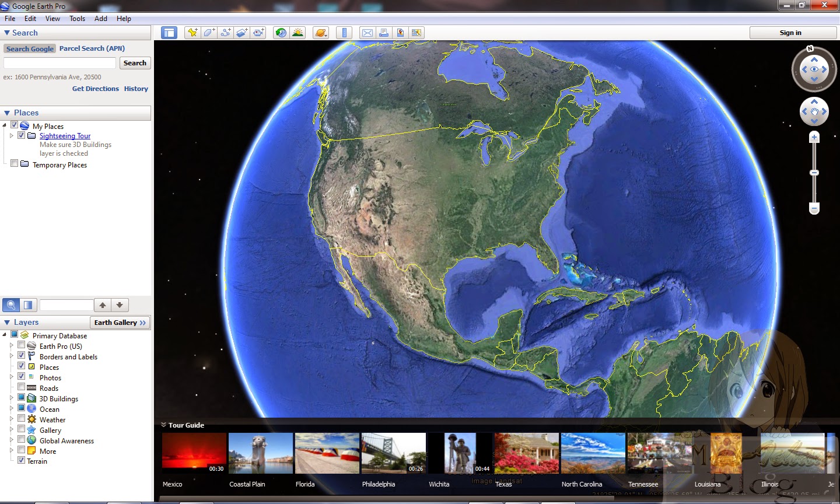
Task: Open the Tools menu
Action: [x=77, y=19]
